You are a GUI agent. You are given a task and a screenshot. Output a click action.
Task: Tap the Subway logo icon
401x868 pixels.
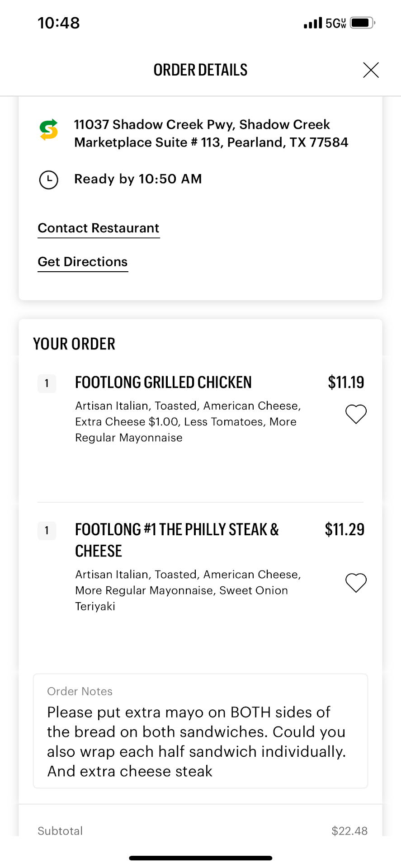tap(49, 130)
